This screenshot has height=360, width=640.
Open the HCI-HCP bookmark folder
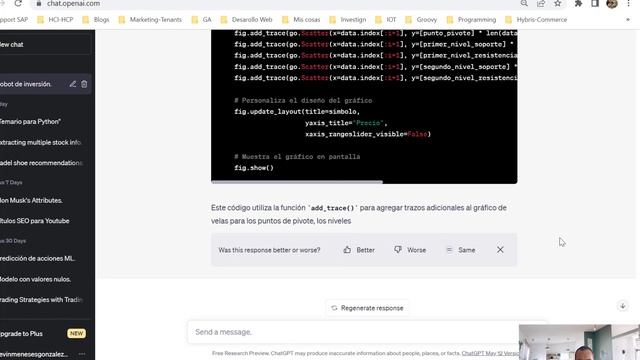tap(55, 20)
